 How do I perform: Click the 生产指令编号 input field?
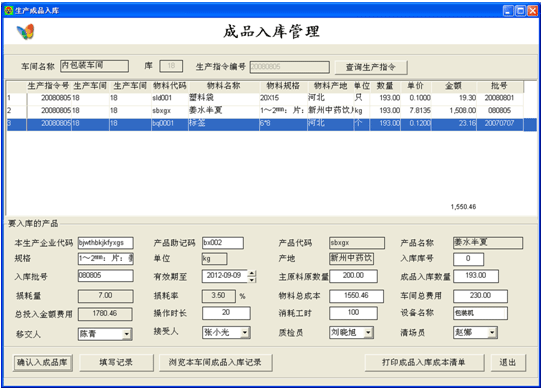pyautogui.click(x=290, y=67)
